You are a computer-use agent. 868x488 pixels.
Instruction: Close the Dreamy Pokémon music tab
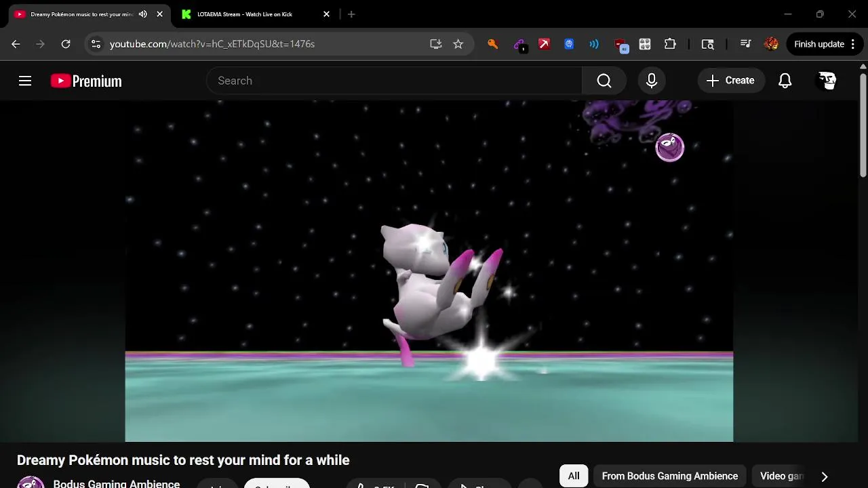pos(160,14)
